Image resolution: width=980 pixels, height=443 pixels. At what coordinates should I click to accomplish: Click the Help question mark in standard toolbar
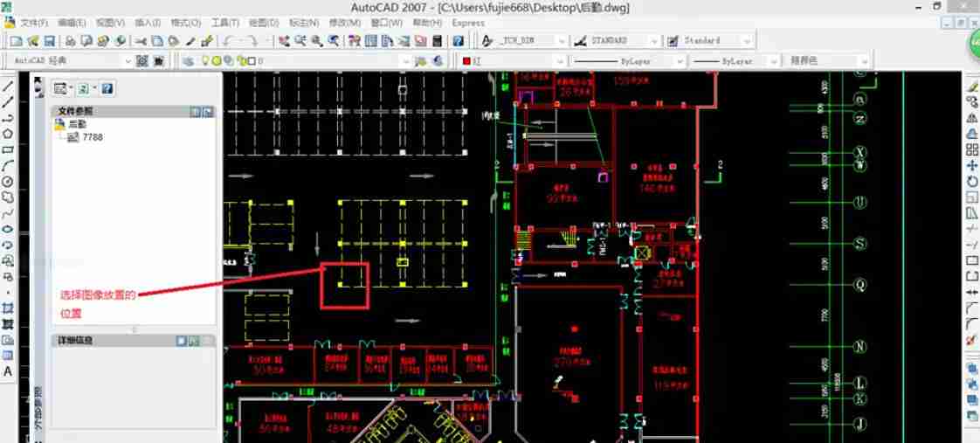coord(459,40)
